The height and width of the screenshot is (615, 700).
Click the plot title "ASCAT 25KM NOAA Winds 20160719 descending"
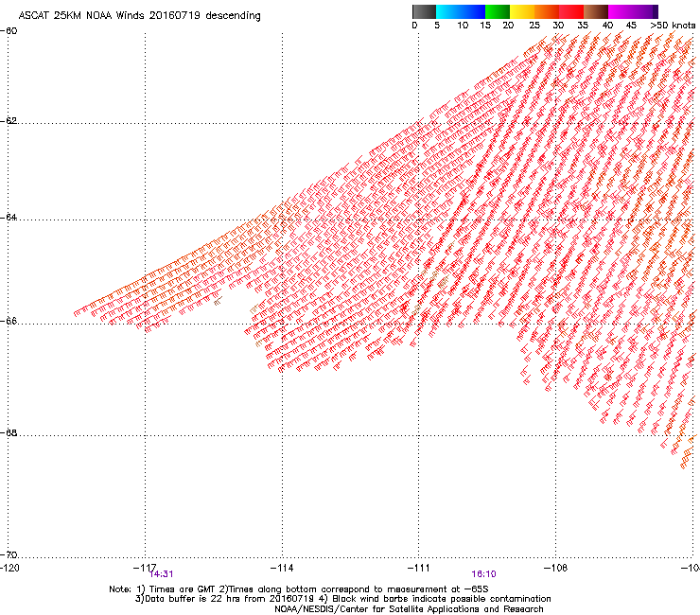pyautogui.click(x=139, y=15)
